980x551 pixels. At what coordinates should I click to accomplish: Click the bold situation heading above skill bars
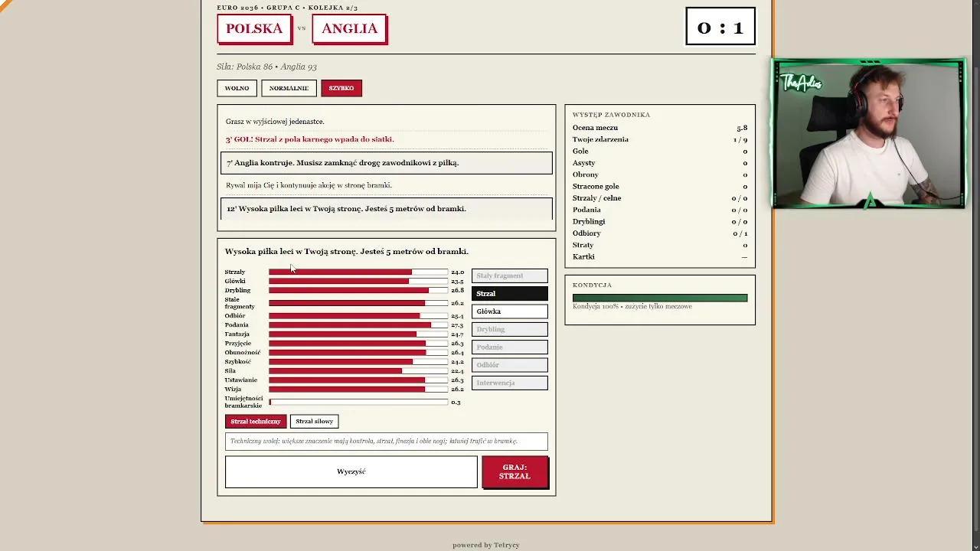(x=346, y=252)
